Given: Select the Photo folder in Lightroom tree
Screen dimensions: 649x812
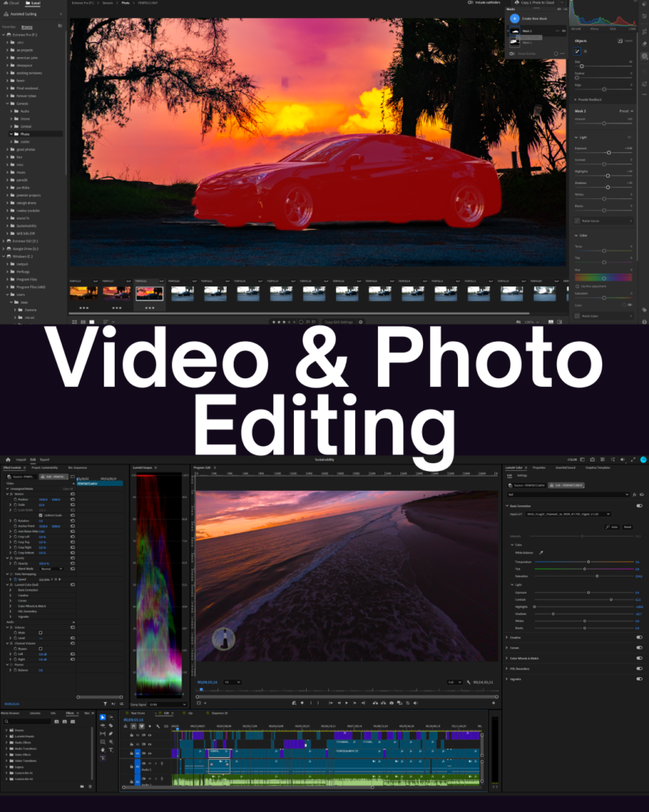Looking at the screenshot, I should tap(34, 134).
